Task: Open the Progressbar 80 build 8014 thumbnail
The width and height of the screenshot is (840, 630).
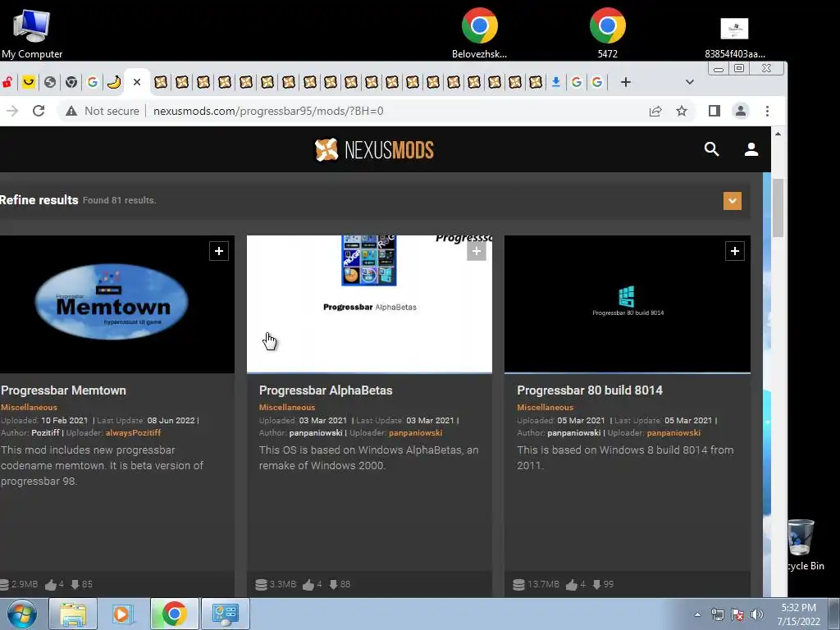Action: coord(628,304)
